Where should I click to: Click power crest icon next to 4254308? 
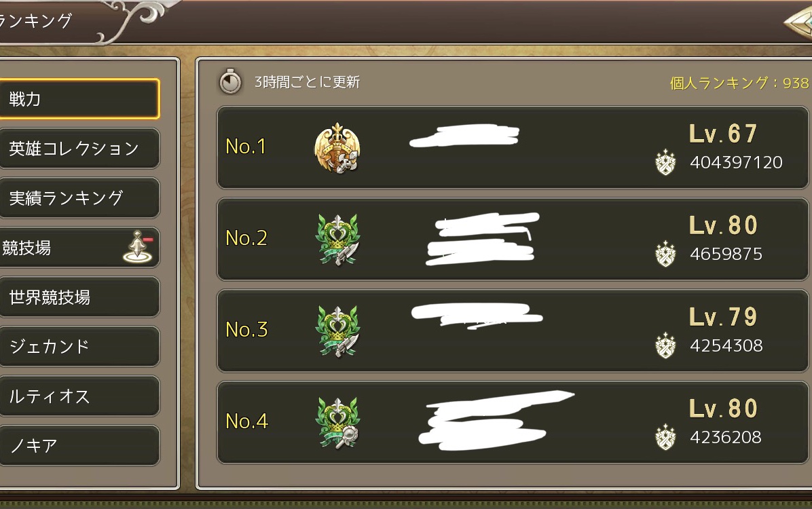(x=665, y=346)
